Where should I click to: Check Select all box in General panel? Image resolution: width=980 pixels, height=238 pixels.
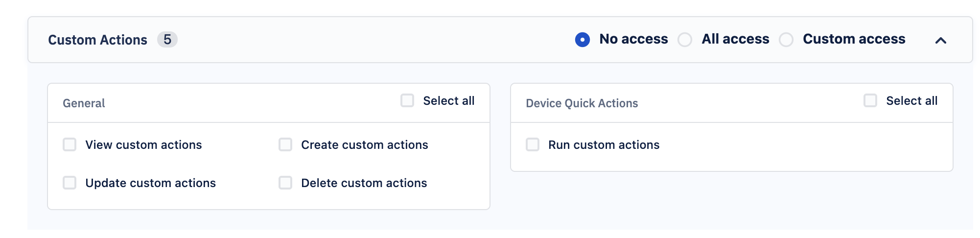(x=407, y=100)
